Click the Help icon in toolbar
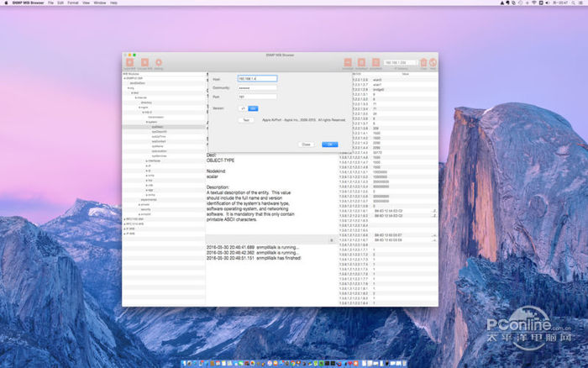Screen dimensions: 588x368 coord(433,62)
